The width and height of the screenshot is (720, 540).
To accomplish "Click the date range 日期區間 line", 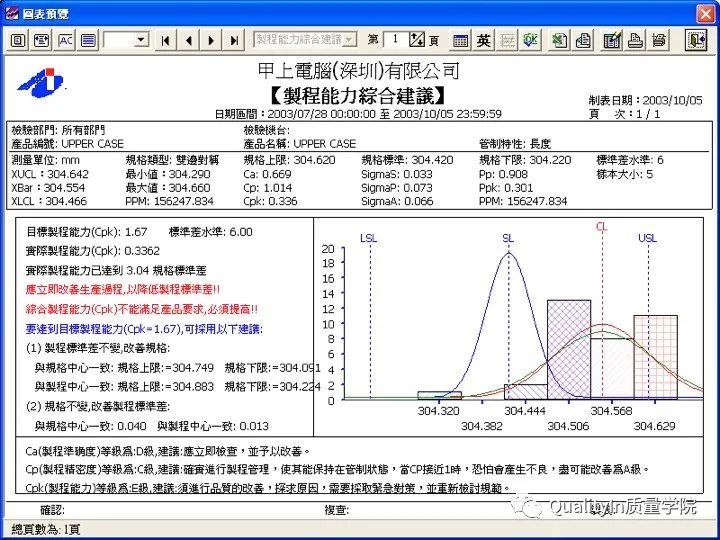I will coord(358,113).
